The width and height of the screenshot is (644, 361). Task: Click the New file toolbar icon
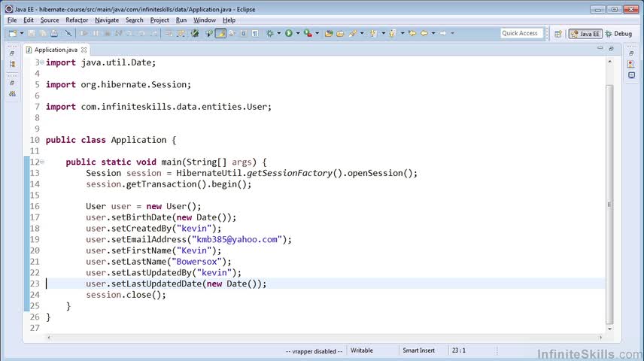tap(13, 33)
